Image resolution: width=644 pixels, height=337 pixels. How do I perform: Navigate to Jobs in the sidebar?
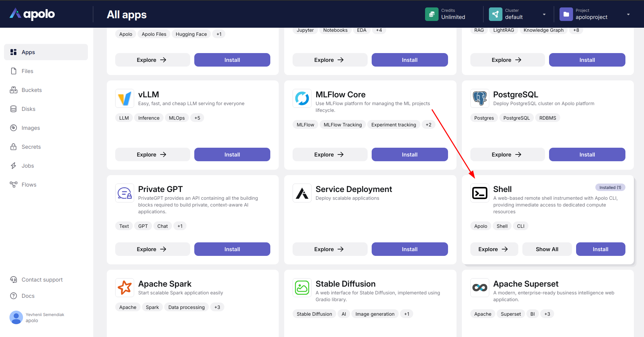pos(28,166)
